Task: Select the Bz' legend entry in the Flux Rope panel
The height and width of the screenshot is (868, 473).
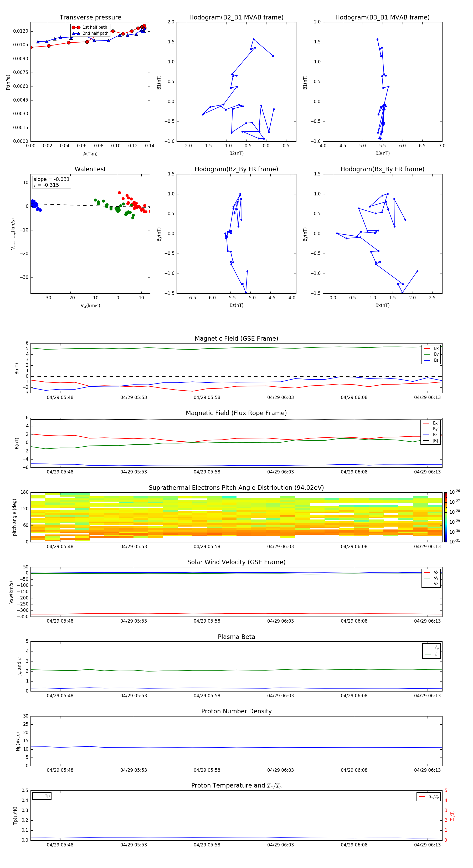Action: (431, 435)
